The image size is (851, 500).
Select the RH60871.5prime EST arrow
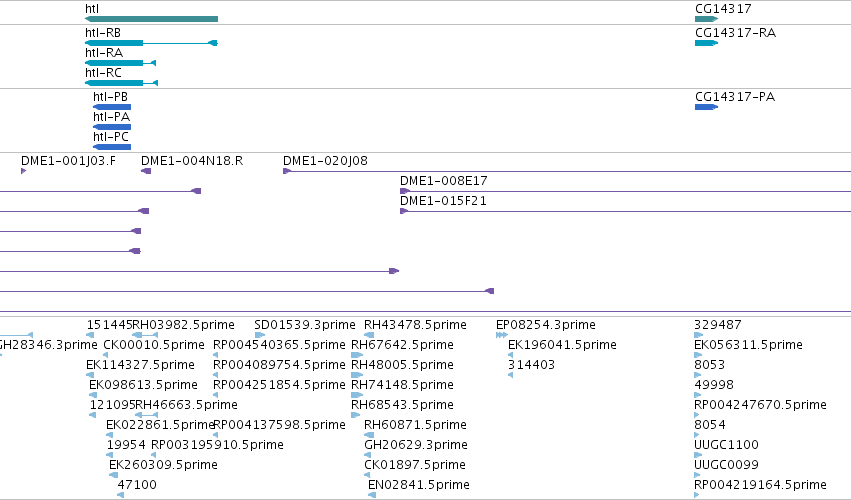point(369,435)
